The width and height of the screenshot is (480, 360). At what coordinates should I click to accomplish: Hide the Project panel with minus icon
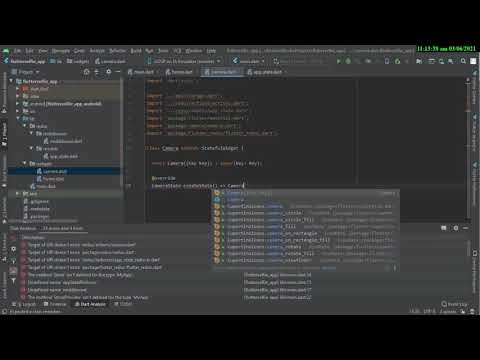[x=118, y=72]
